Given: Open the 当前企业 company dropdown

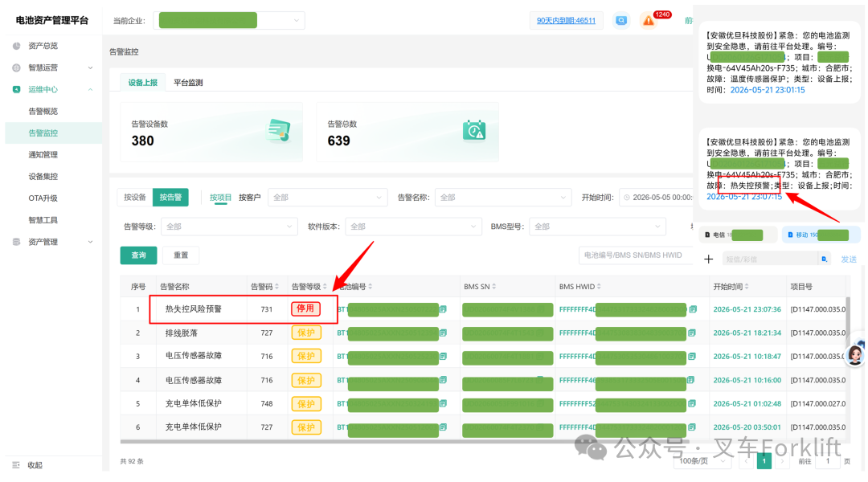Looking at the screenshot, I should [228, 20].
